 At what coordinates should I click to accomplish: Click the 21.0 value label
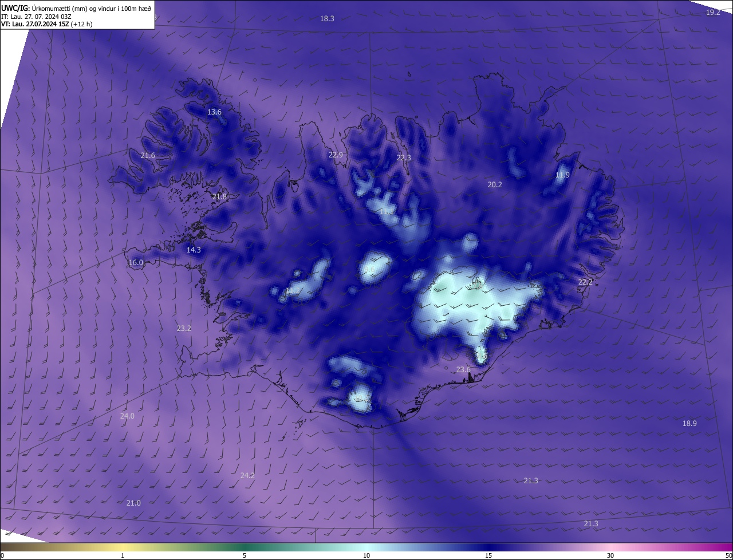pyautogui.click(x=133, y=503)
